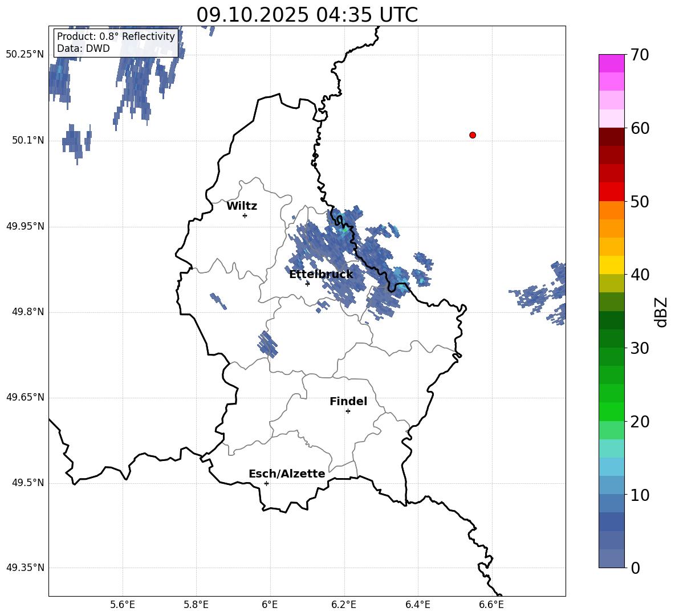Screen dimensions: 675x616
Task: Click the 0 tick on colorbar
Action: pos(636,568)
